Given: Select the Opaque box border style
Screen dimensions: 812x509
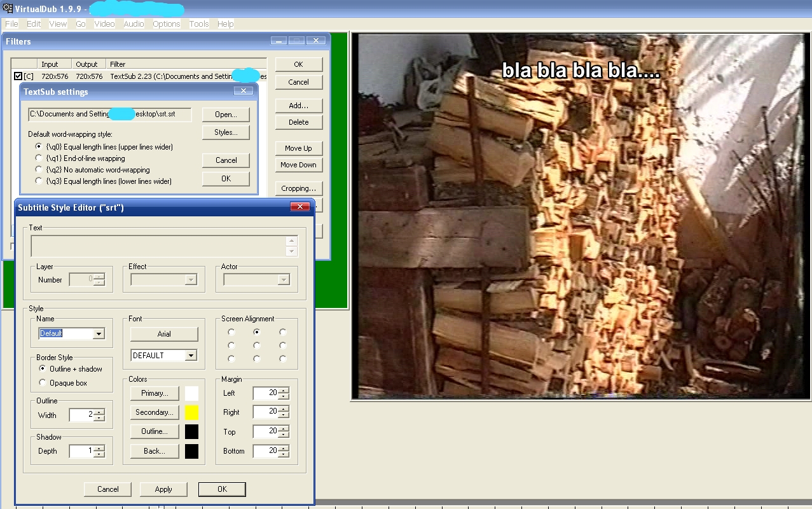Looking at the screenshot, I should pyautogui.click(x=43, y=383).
